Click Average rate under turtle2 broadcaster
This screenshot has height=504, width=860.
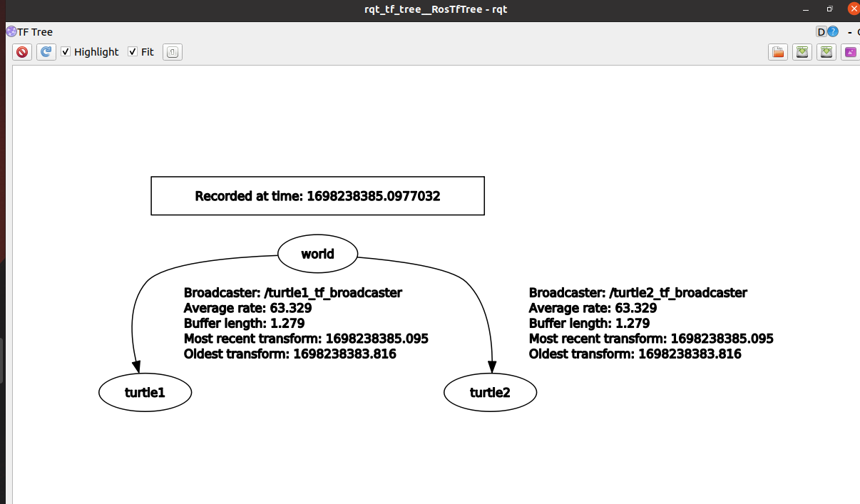593,308
